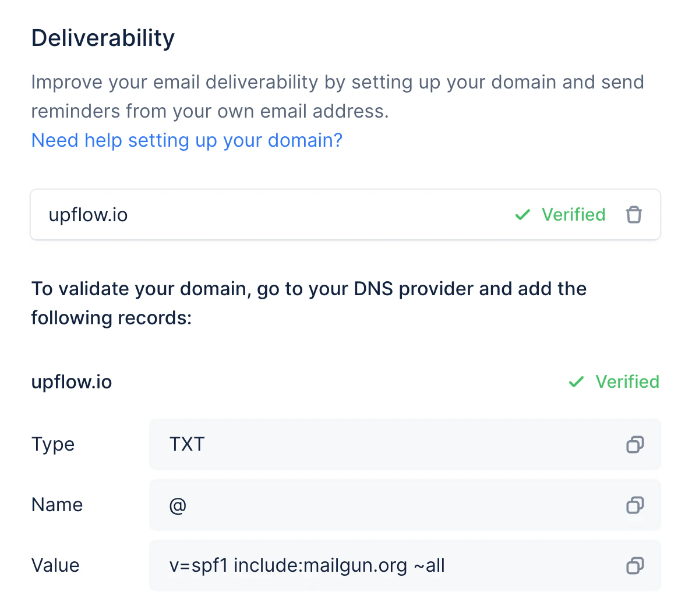The height and width of the screenshot is (616, 685).
Task: Click the Verified status above the records
Action: (x=627, y=381)
